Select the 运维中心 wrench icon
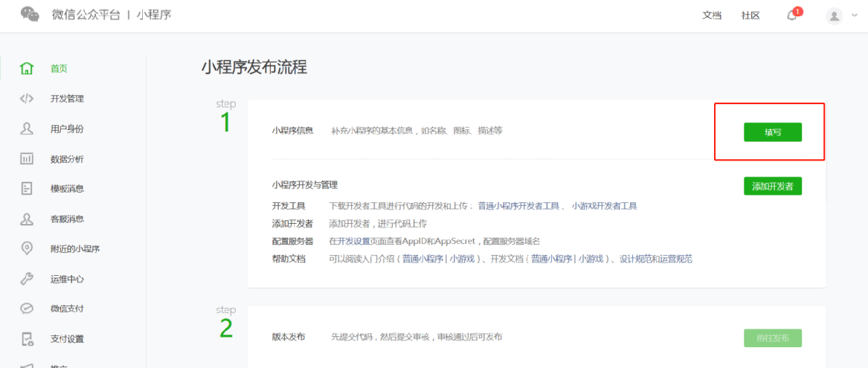The image size is (868, 368). 27,279
